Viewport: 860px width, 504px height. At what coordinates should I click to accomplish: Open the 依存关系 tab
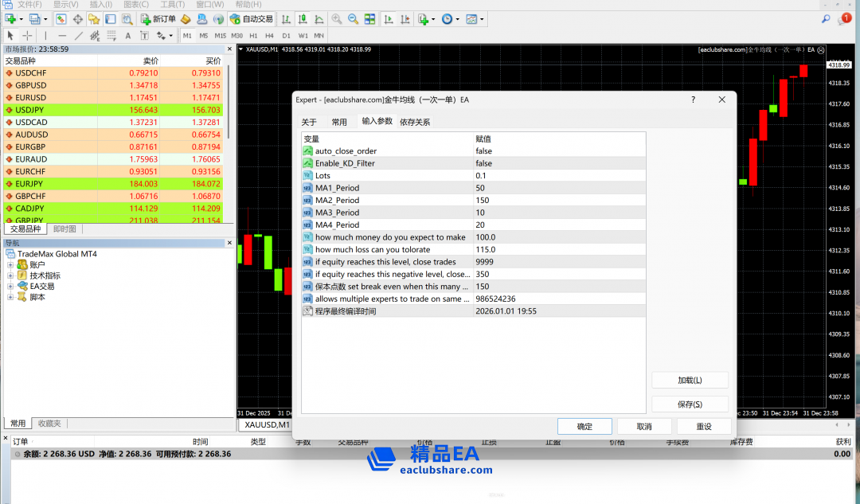point(414,122)
